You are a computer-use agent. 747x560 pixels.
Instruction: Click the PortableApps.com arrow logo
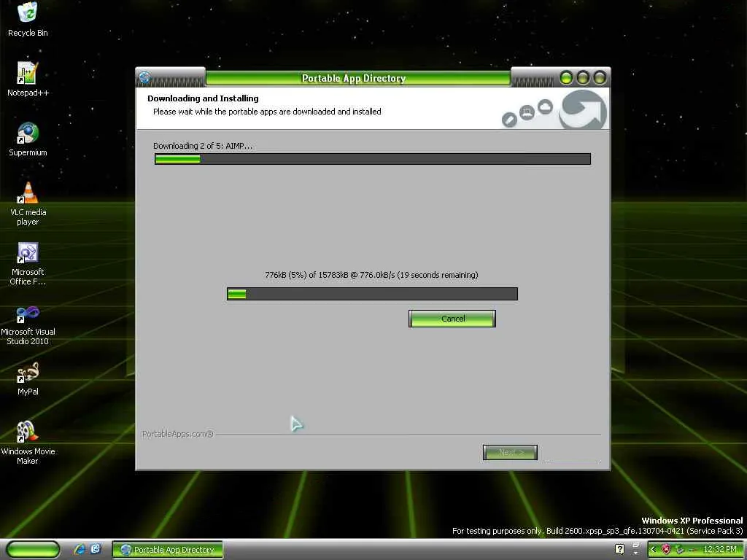[583, 110]
